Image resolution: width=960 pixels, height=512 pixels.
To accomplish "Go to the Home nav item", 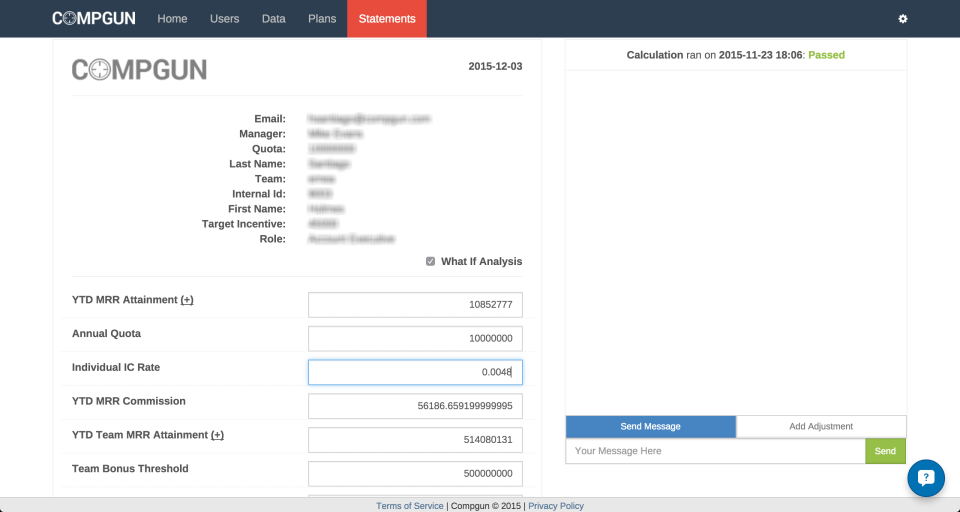I will click(x=172, y=19).
